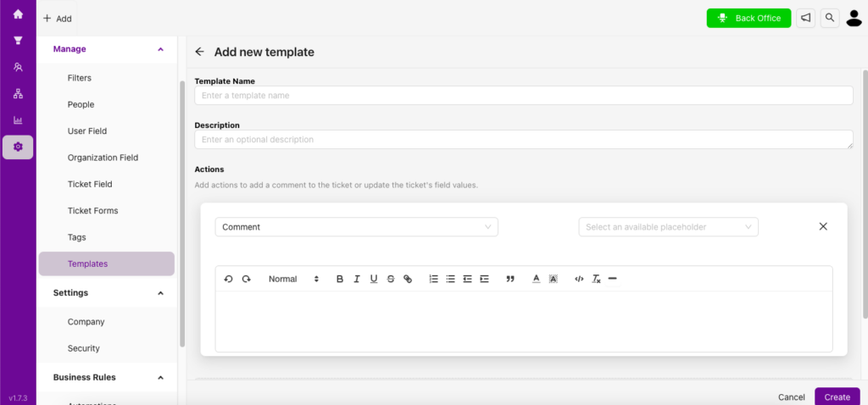Focus the Description text area
Screen dimensions: 868x405
(524, 140)
